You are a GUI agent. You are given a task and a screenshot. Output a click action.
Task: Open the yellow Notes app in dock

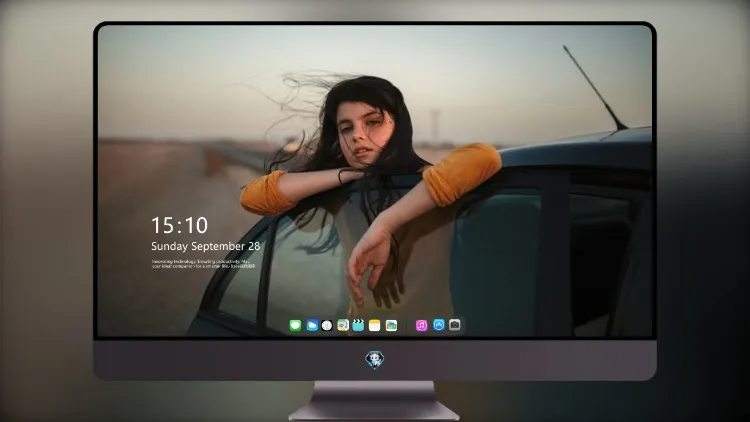(375, 325)
